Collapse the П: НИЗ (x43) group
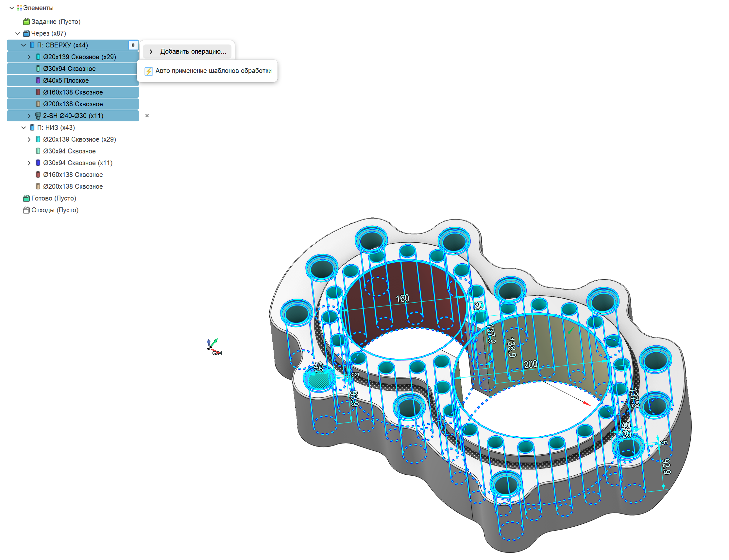 pyautogui.click(x=23, y=127)
